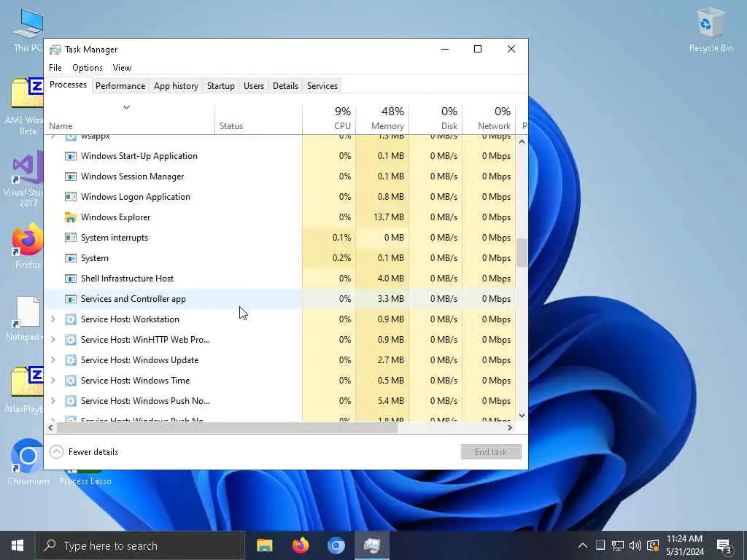Click the vertical scrollbar thumb in process list
Viewport: 747px width, 560px height.
pyautogui.click(x=522, y=253)
